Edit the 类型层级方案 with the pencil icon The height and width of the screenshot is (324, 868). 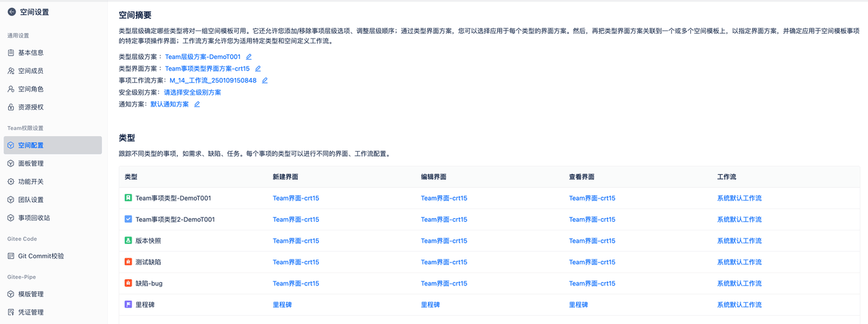point(249,57)
